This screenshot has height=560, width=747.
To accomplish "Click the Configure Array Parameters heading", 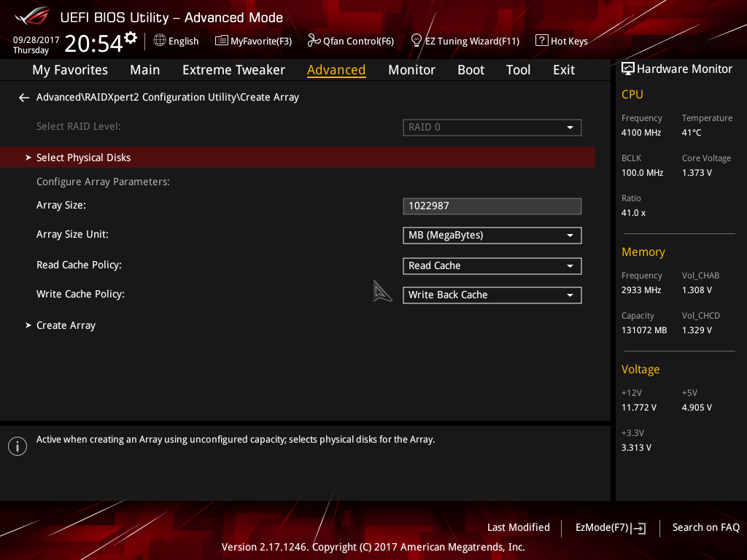I will point(103,182).
